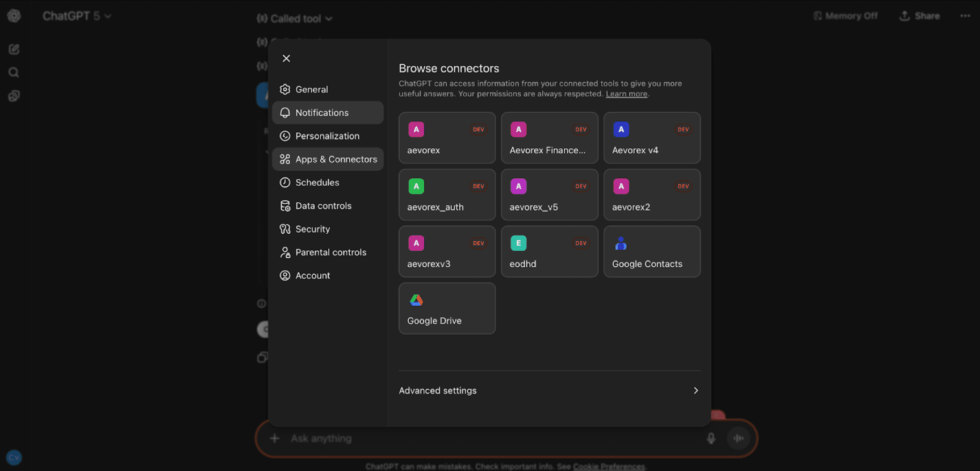Open Schedules settings
Screen dimensions: 980x471
pyautogui.click(x=328, y=183)
